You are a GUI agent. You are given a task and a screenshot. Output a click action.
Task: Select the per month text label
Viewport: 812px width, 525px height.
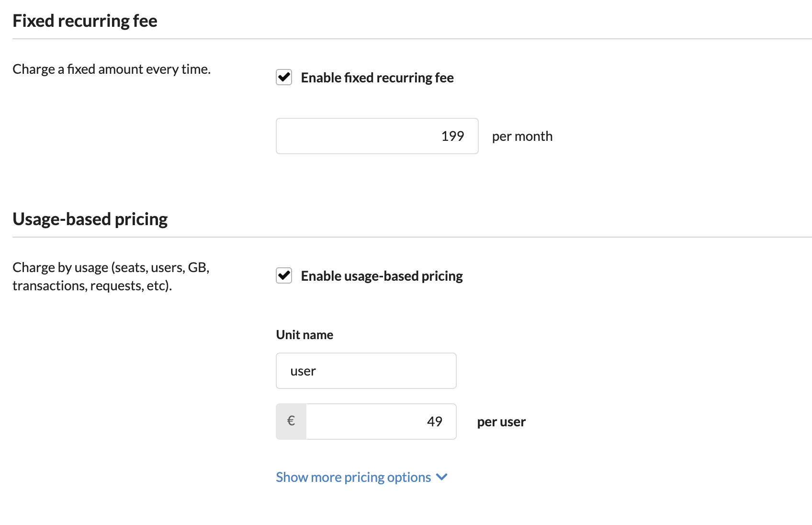coord(522,137)
